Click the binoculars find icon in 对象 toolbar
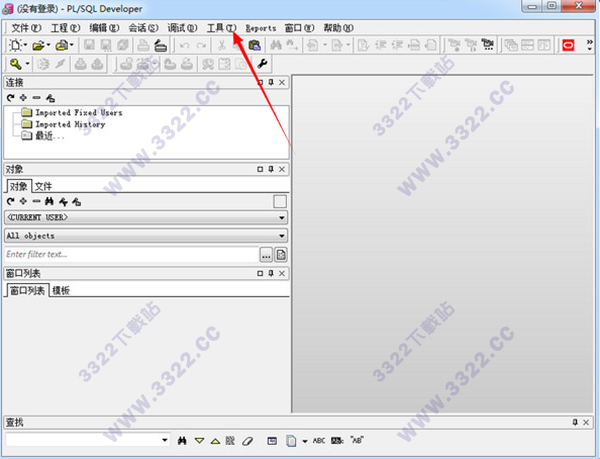 tap(49, 201)
